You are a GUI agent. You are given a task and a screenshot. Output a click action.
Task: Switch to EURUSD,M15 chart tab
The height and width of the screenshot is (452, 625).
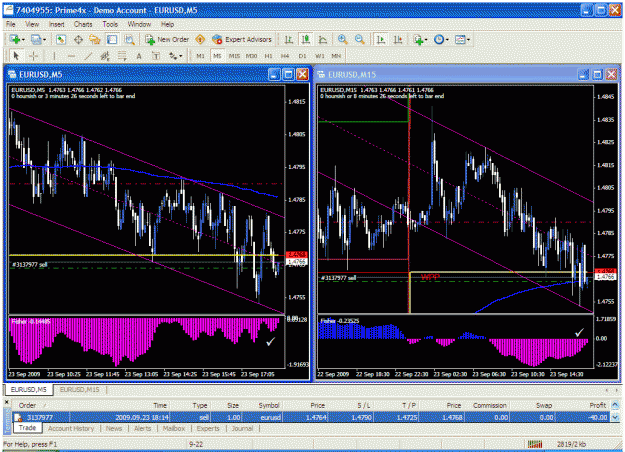click(x=79, y=389)
